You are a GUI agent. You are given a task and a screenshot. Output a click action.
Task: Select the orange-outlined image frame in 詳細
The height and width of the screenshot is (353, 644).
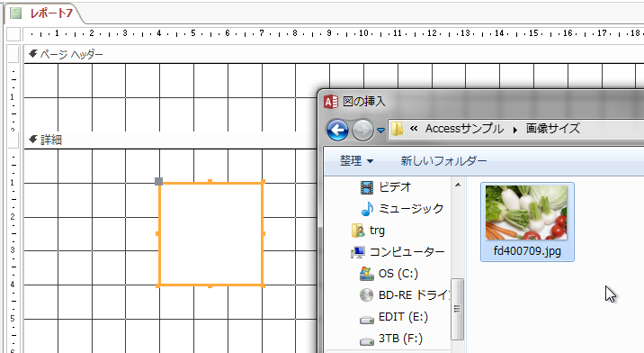click(210, 234)
